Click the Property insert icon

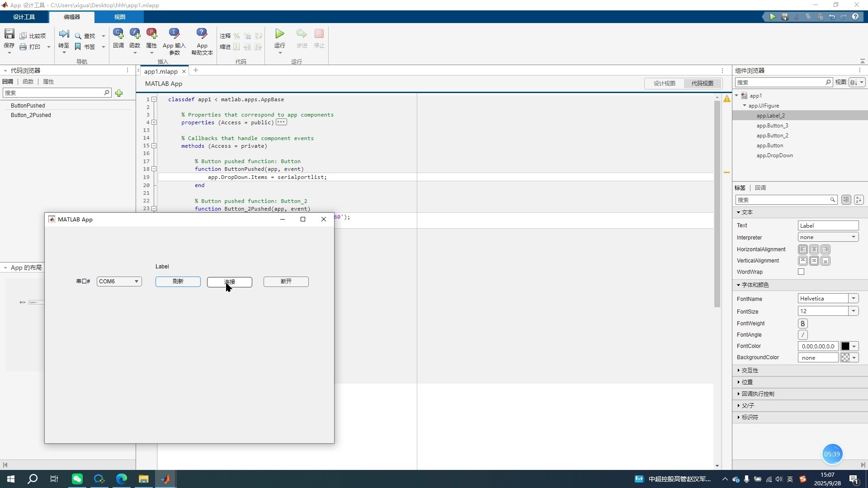click(151, 34)
